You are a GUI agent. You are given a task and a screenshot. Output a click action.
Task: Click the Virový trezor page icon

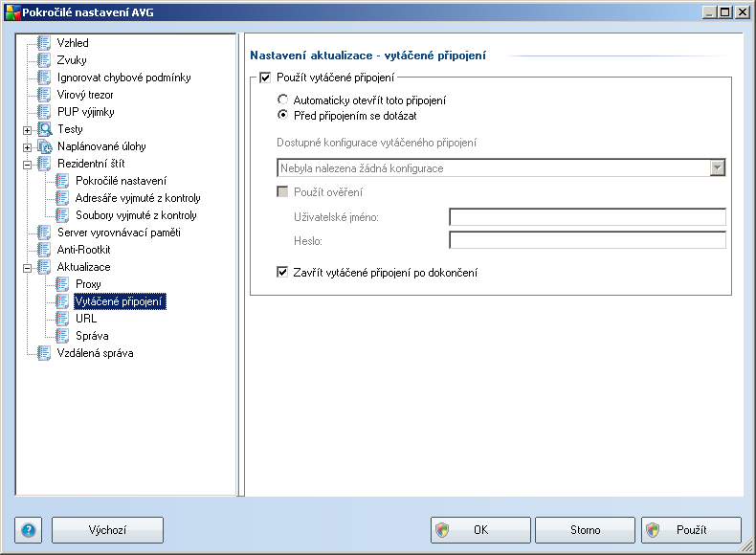pyautogui.click(x=44, y=95)
